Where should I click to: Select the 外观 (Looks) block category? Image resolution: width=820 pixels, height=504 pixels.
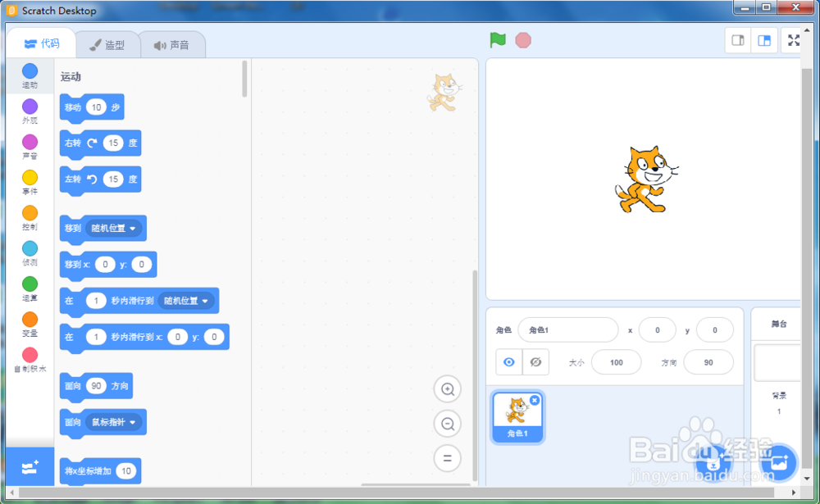click(x=30, y=111)
